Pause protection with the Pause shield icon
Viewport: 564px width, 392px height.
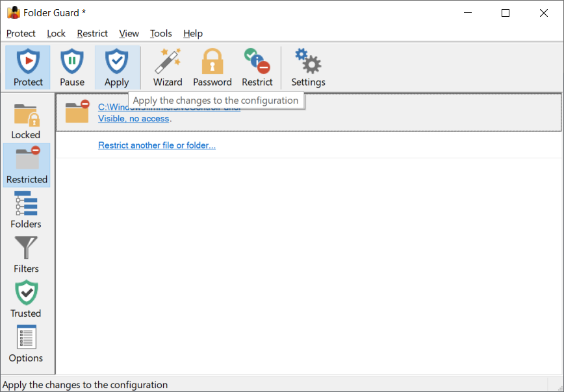(x=72, y=67)
